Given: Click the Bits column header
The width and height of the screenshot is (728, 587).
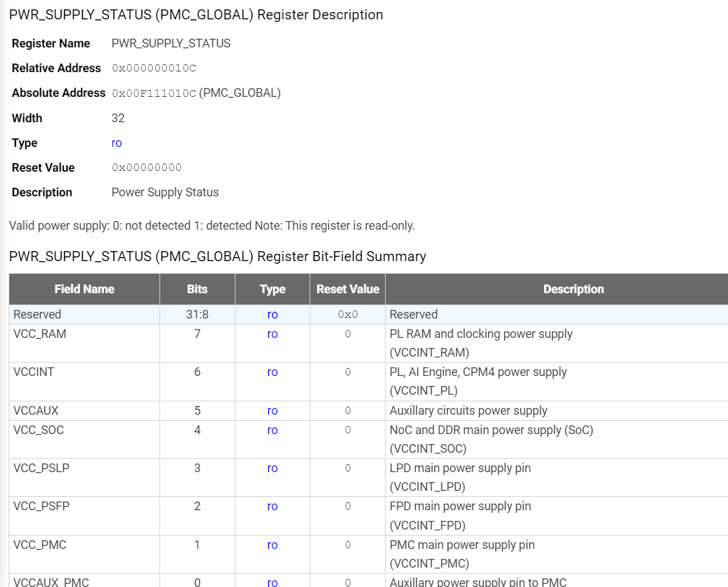Looking at the screenshot, I should [x=197, y=289].
